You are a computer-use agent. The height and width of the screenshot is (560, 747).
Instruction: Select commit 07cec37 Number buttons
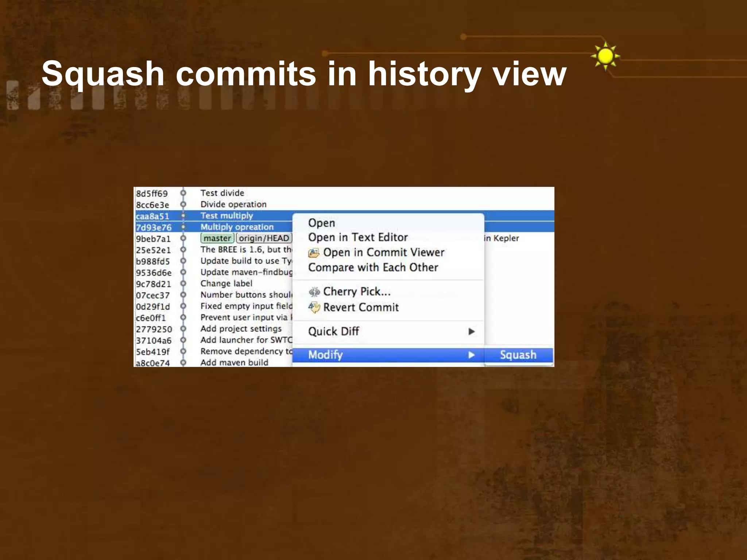pos(214,295)
